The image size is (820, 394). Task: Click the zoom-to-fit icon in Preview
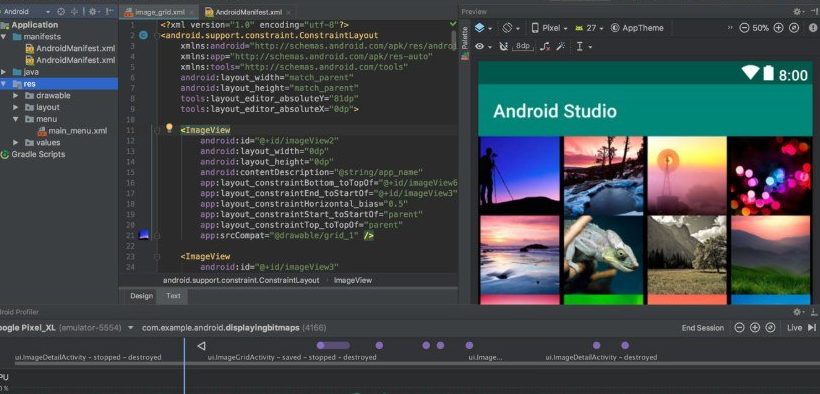pyautogui.click(x=794, y=28)
